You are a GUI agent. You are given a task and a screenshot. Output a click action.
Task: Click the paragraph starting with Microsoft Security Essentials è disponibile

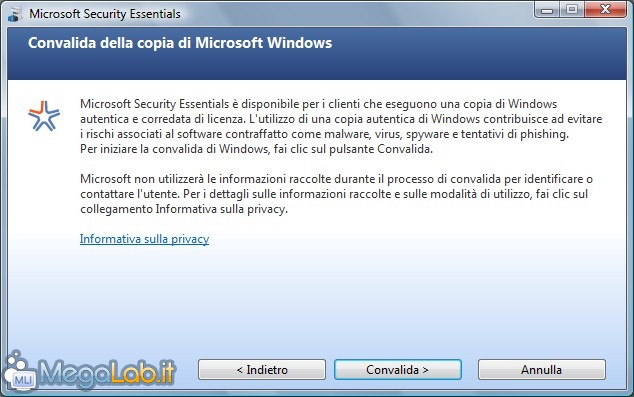341,127
